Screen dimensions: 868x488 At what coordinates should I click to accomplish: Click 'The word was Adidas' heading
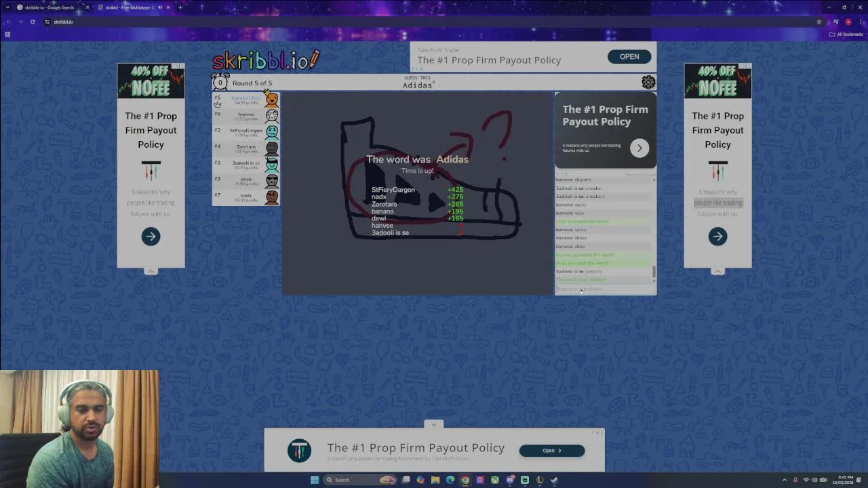(x=417, y=159)
